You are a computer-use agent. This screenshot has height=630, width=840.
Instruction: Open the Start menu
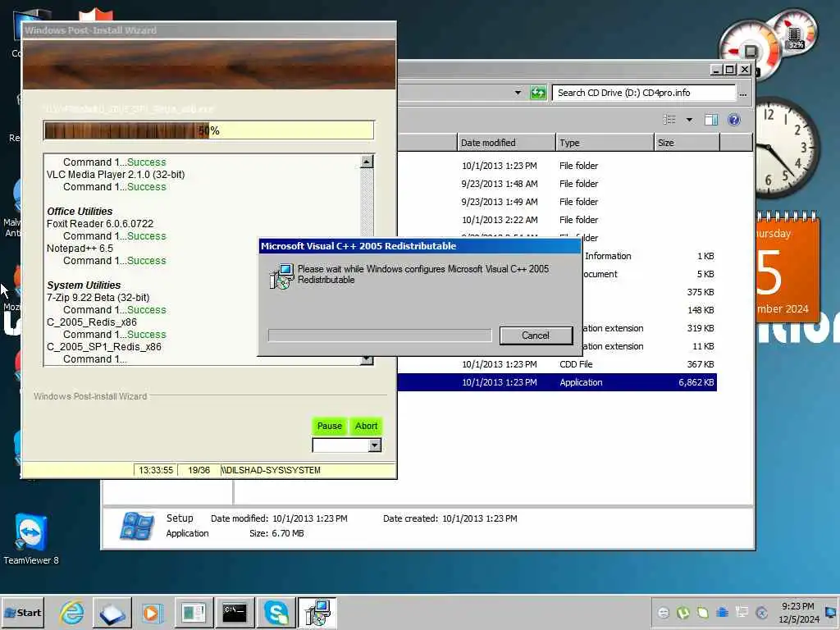[22, 612]
